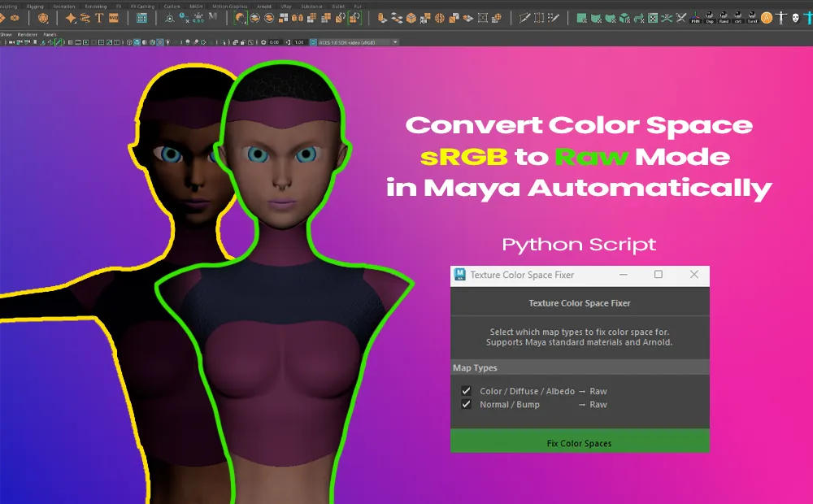
Task: Click the 'ctrl' Python script shelf icon
Action: [x=738, y=17]
